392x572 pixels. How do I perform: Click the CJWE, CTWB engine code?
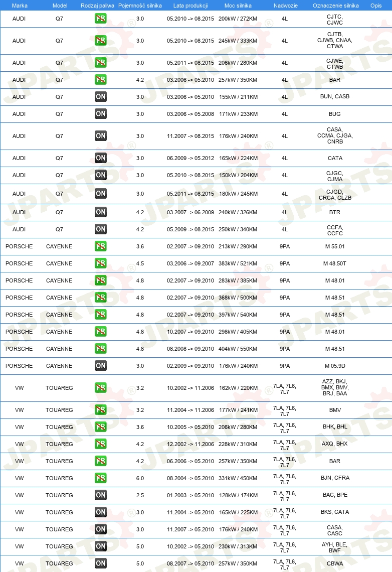coord(335,64)
